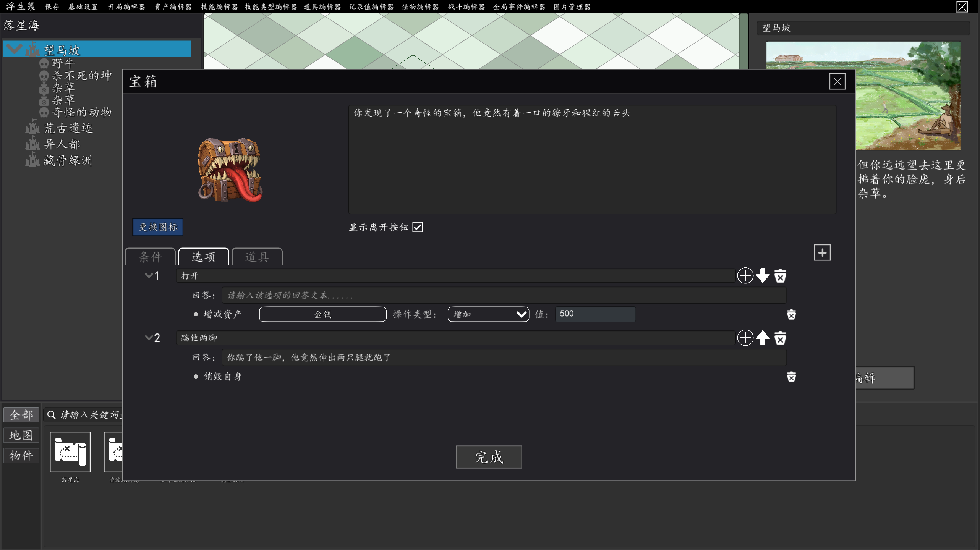Select 野牛 in the tree

click(63, 63)
